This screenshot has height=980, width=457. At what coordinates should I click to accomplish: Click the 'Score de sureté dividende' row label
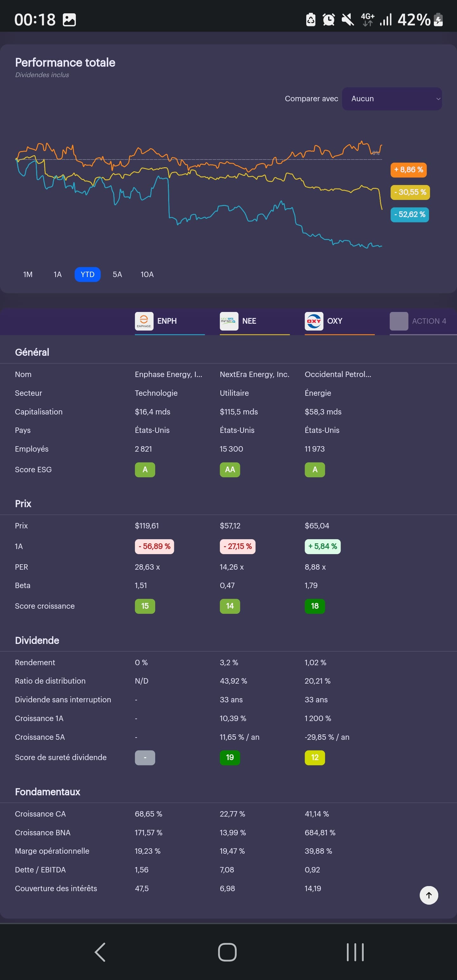(x=61, y=758)
